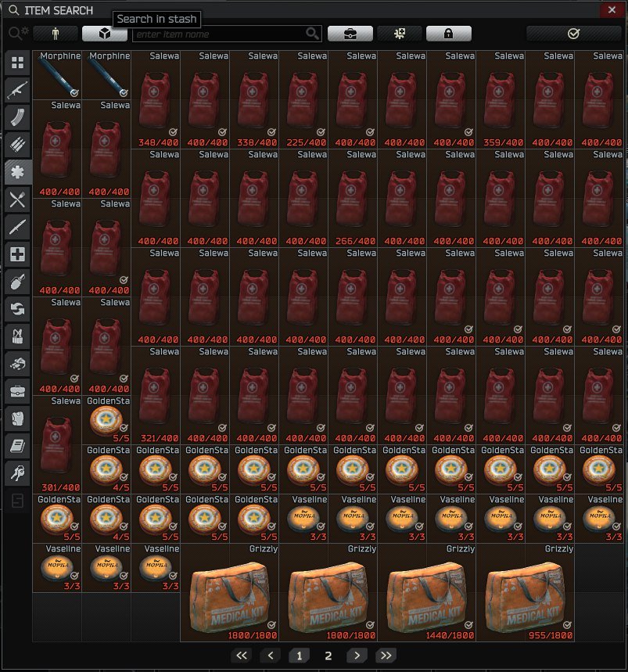Close the Item Search window
Viewport: 628px width, 672px height.
[612, 10]
